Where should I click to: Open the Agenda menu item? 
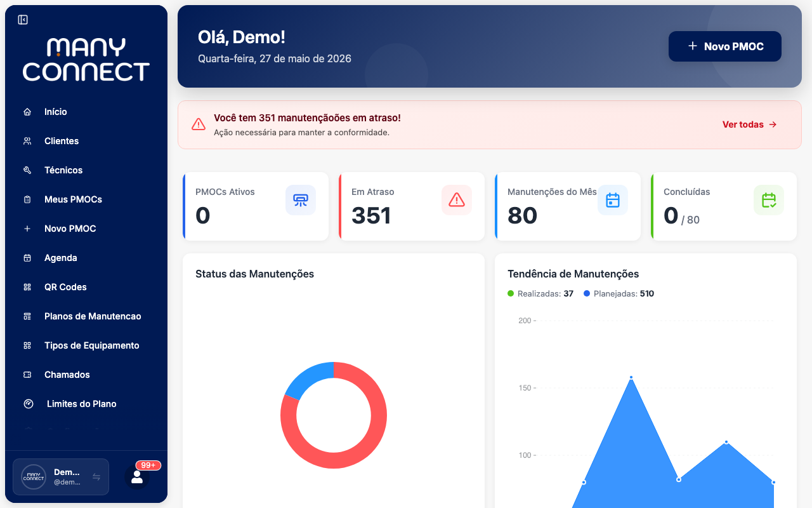click(x=86, y=258)
